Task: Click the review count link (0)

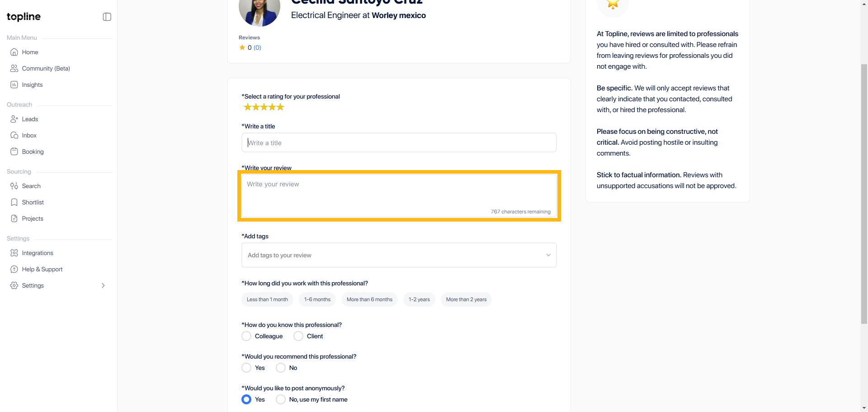Action: tap(257, 47)
